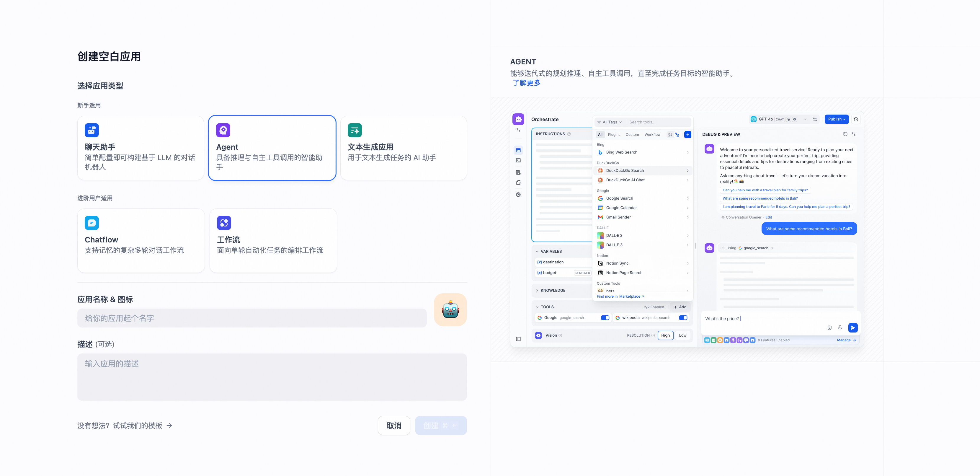Expand the KNOWLEDGE section
This screenshot has width=980, height=476.
(552, 290)
